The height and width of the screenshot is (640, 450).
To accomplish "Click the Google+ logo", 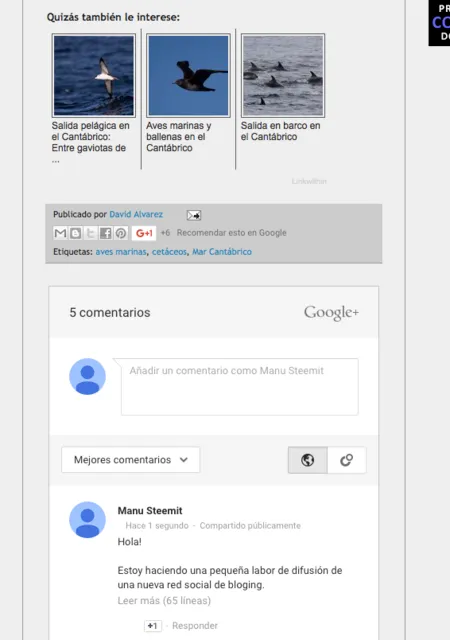I will coord(331,313).
